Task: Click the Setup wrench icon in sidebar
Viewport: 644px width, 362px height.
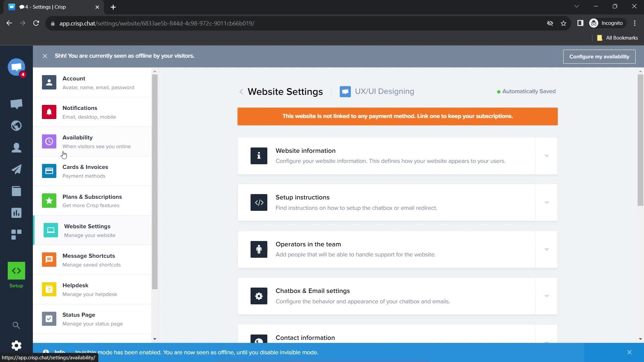Action: [x=16, y=270]
